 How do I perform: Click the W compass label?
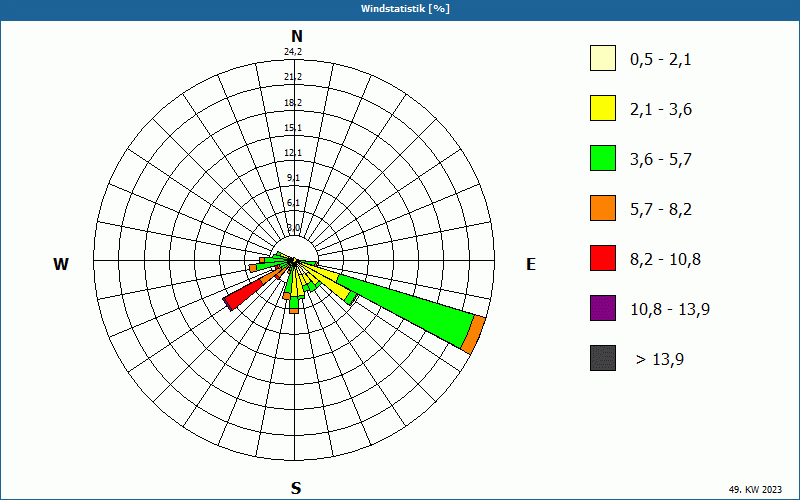[x=61, y=264]
